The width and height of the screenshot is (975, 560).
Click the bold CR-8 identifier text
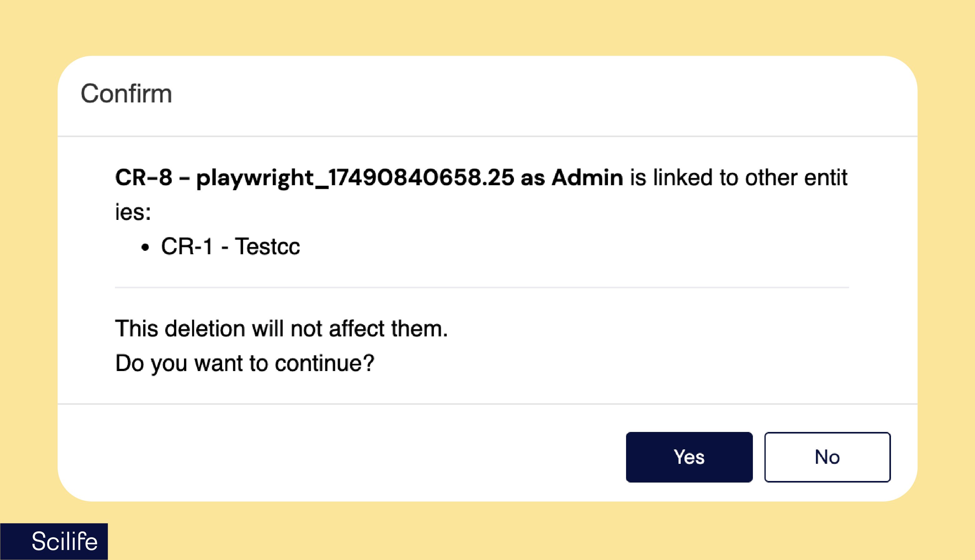coord(143,178)
